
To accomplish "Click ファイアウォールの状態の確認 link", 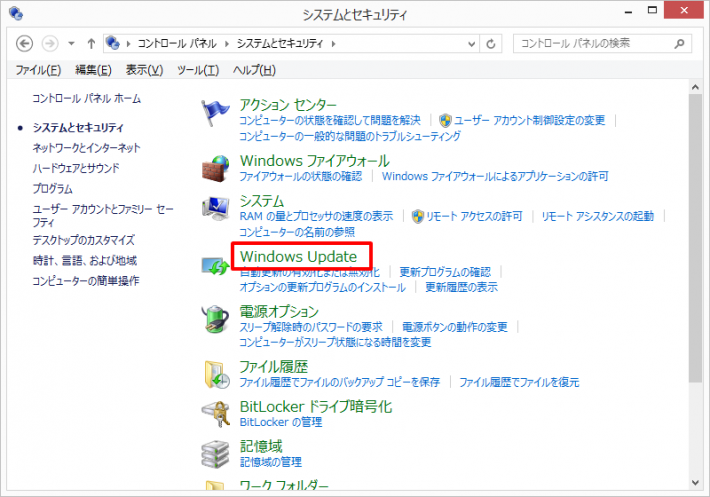I will [301, 176].
